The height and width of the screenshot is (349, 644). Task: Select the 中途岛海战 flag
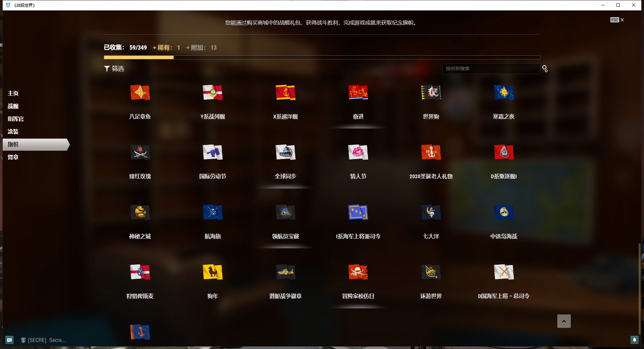[504, 212]
